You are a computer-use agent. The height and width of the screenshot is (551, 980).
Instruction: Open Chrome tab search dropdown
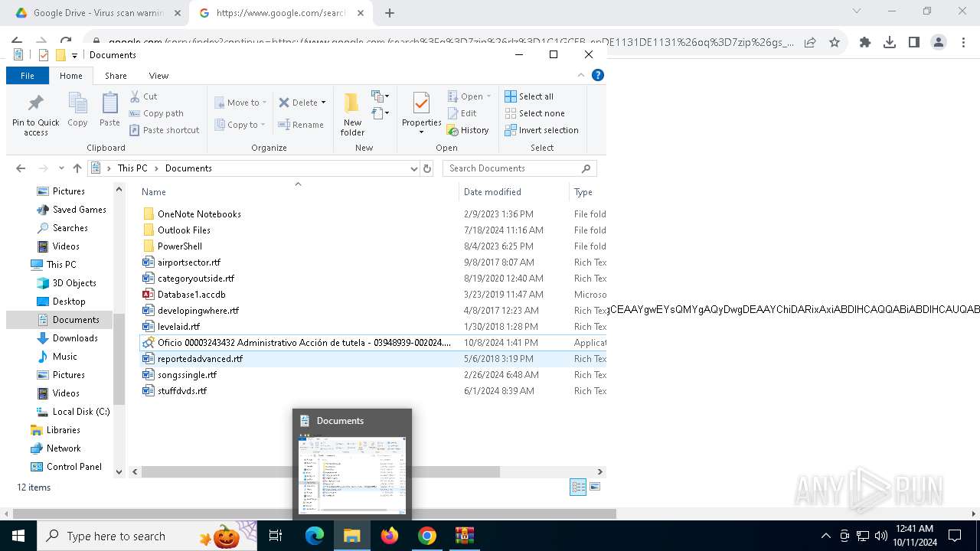pos(857,11)
